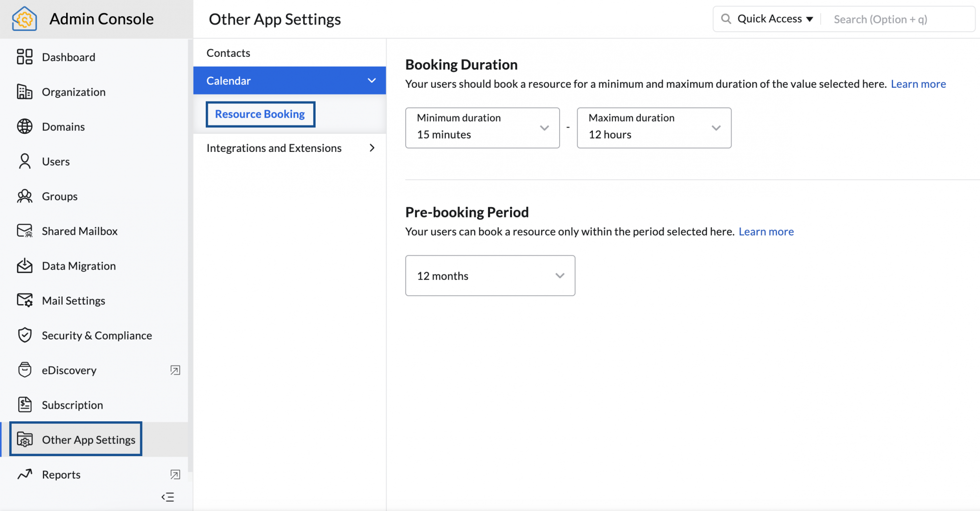The height and width of the screenshot is (511, 980).
Task: Click the Security & Compliance shield icon
Action: tap(24, 335)
